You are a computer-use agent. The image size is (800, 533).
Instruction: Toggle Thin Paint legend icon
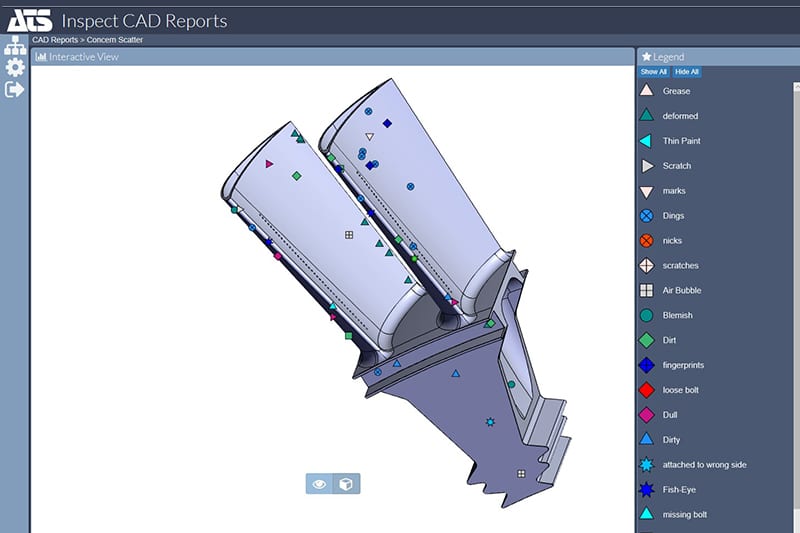click(x=646, y=141)
